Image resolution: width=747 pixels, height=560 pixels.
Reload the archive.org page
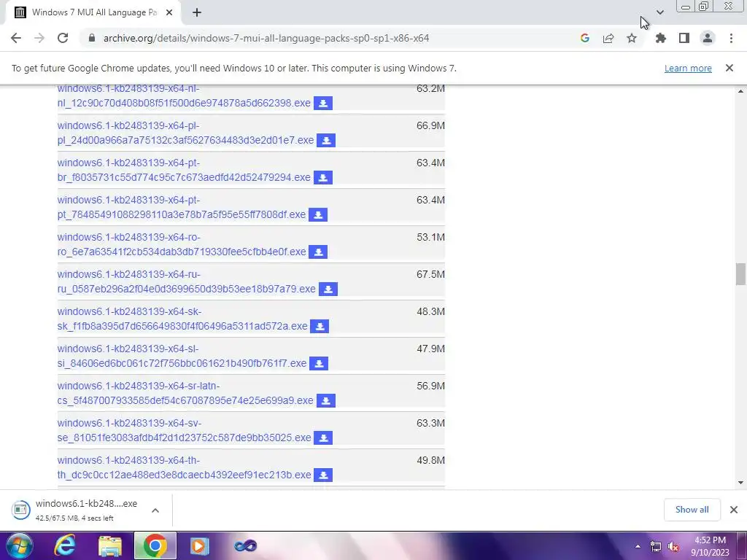pyautogui.click(x=63, y=38)
